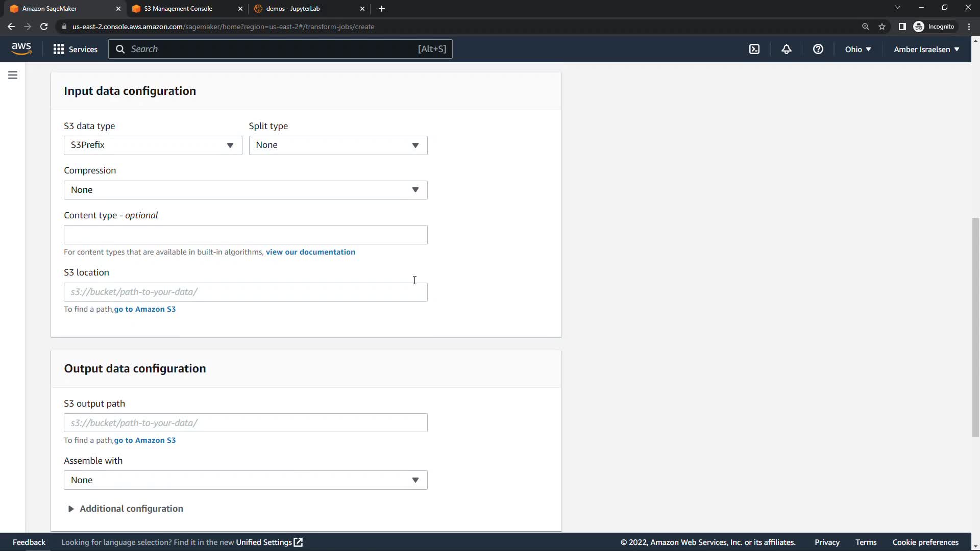
Task: Reload the page in the browser
Action: pyautogui.click(x=44, y=27)
